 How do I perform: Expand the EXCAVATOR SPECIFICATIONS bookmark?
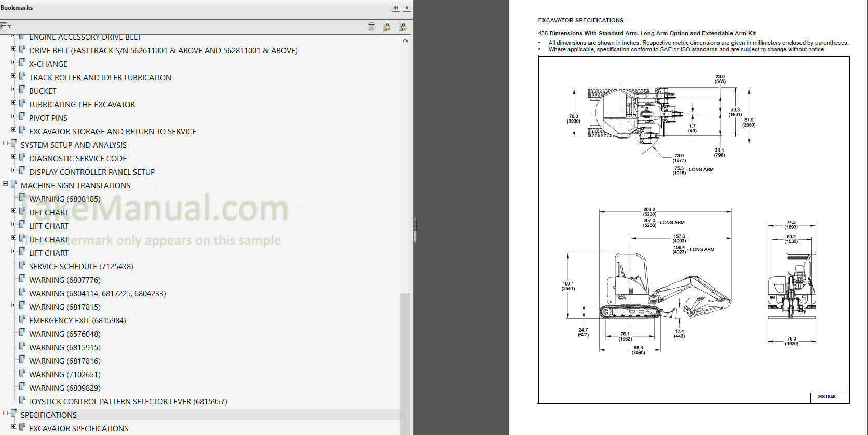[14, 427]
